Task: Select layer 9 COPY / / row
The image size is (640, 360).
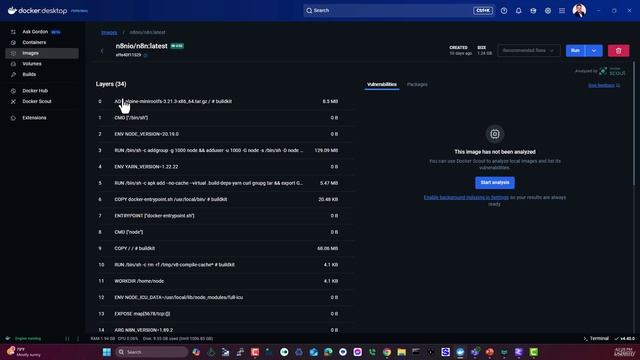Action: 224,248
